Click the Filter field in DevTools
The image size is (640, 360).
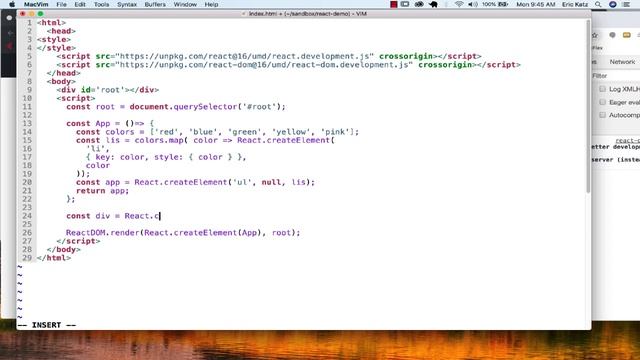(x=616, y=76)
